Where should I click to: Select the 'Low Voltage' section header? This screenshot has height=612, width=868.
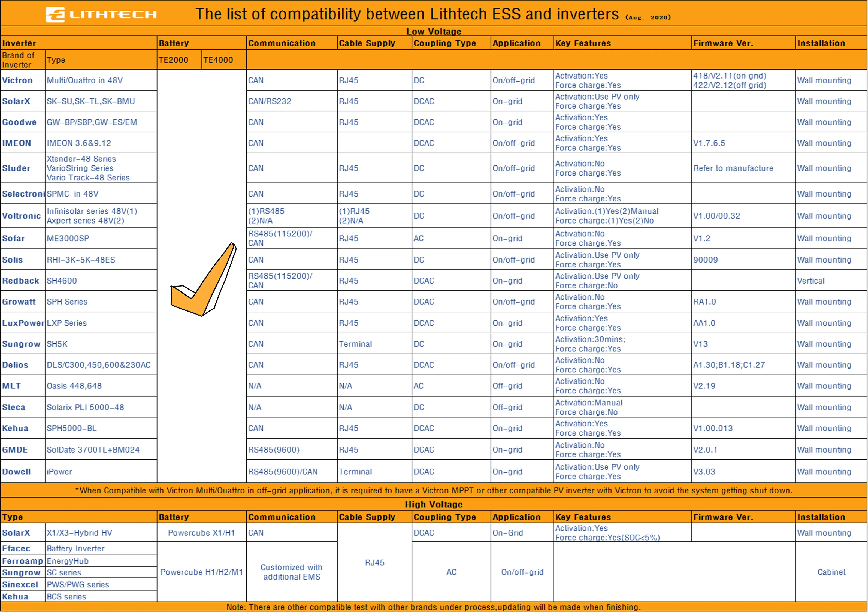pos(434,31)
